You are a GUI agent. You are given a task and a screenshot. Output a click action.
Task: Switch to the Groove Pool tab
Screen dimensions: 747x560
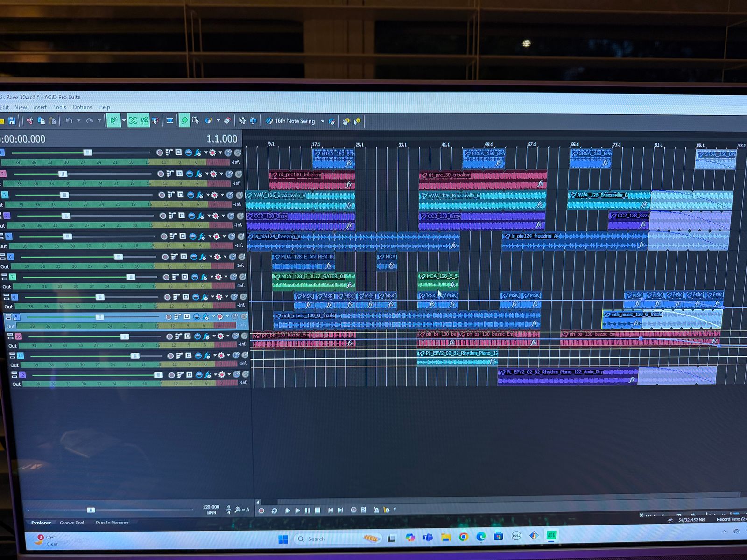tap(72, 523)
